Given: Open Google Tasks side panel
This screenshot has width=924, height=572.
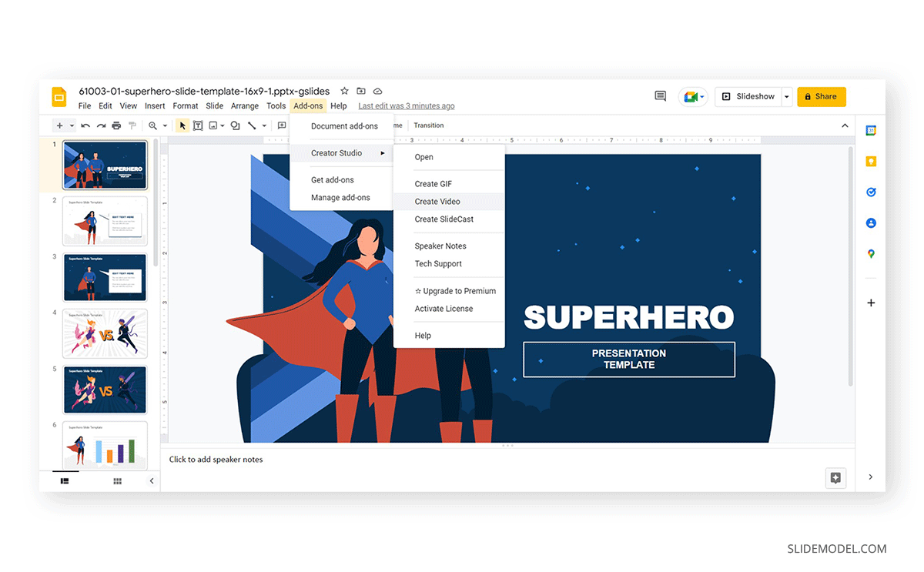Looking at the screenshot, I should click(871, 192).
